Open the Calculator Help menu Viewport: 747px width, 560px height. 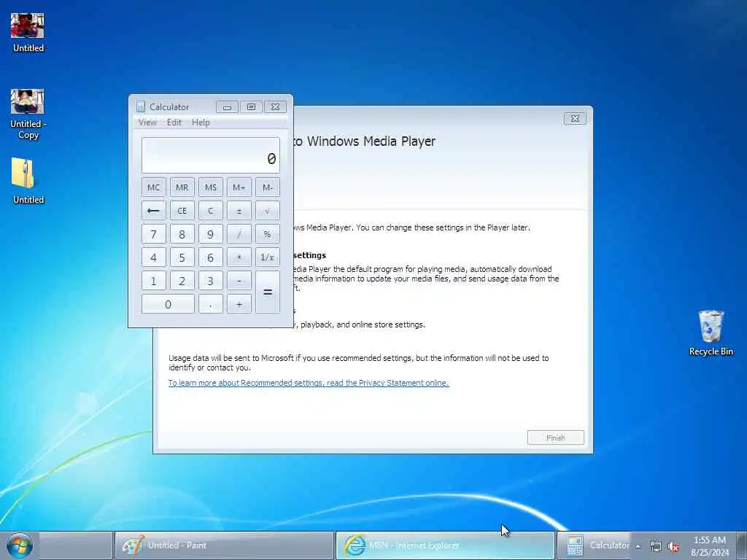coord(201,122)
